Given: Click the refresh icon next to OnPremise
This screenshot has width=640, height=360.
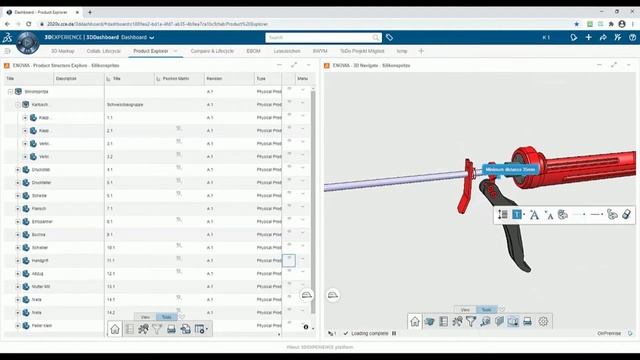Looking at the screenshot, I should tap(630, 333).
